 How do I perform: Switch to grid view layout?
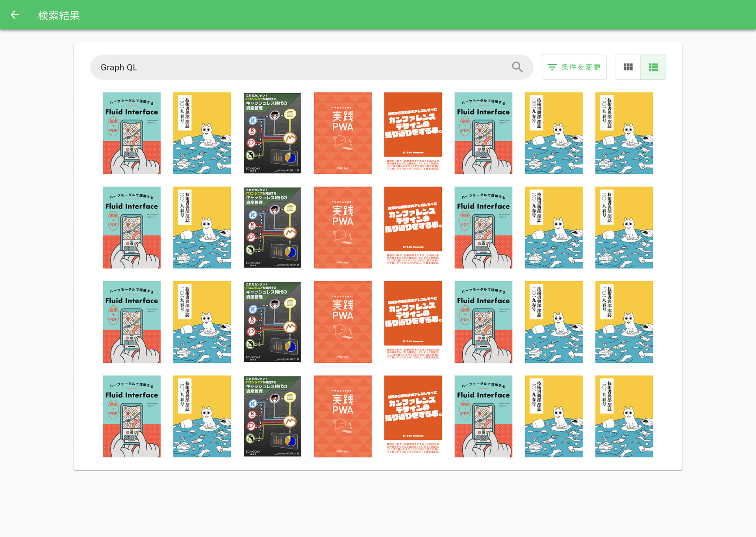(628, 67)
